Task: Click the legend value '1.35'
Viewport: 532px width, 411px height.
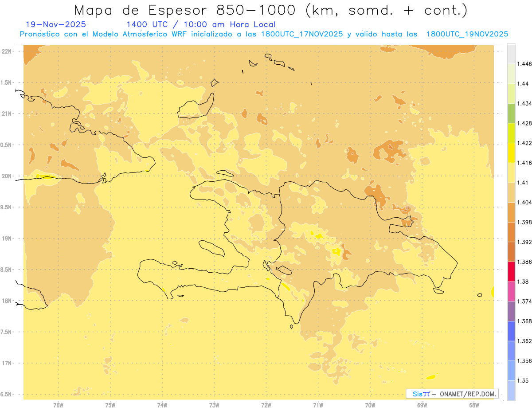Action: coord(523,380)
